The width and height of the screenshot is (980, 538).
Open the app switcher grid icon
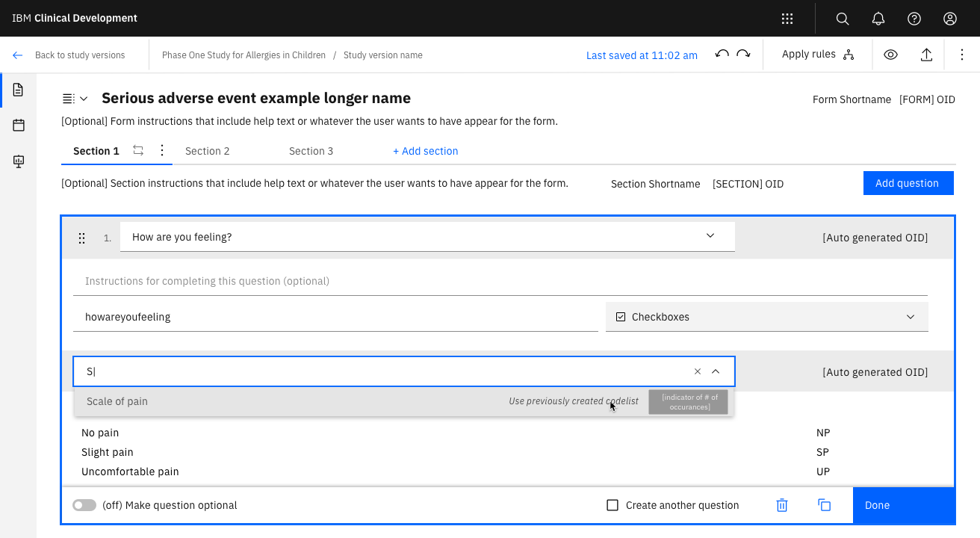tap(787, 19)
